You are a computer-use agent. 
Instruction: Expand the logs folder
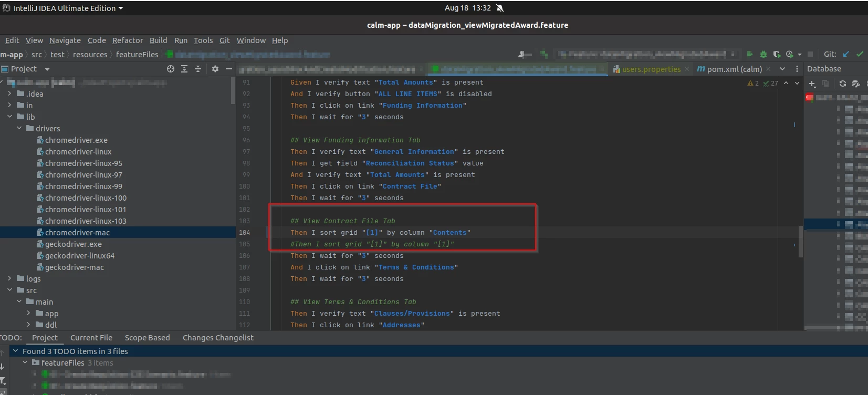click(x=9, y=278)
